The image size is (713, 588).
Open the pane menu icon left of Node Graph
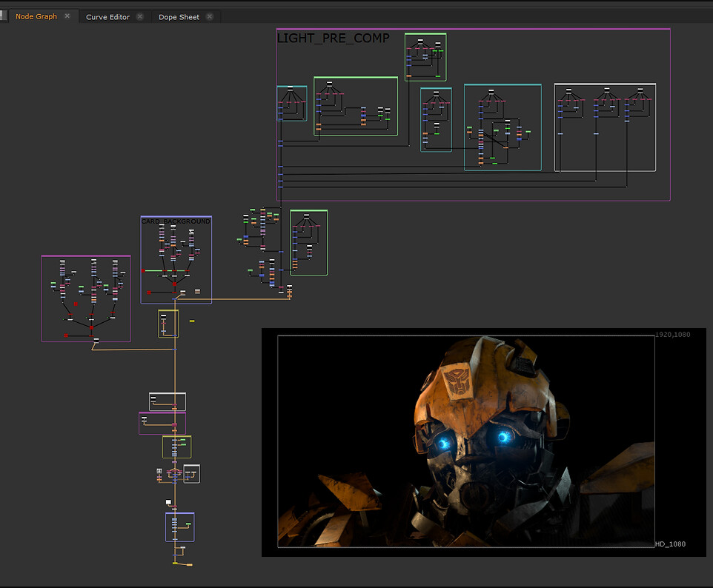(x=2, y=16)
